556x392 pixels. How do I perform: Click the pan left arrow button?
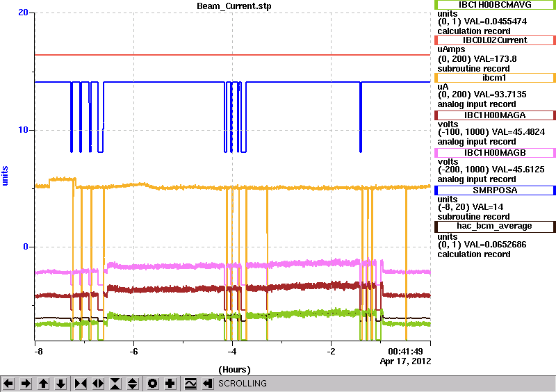8,384
